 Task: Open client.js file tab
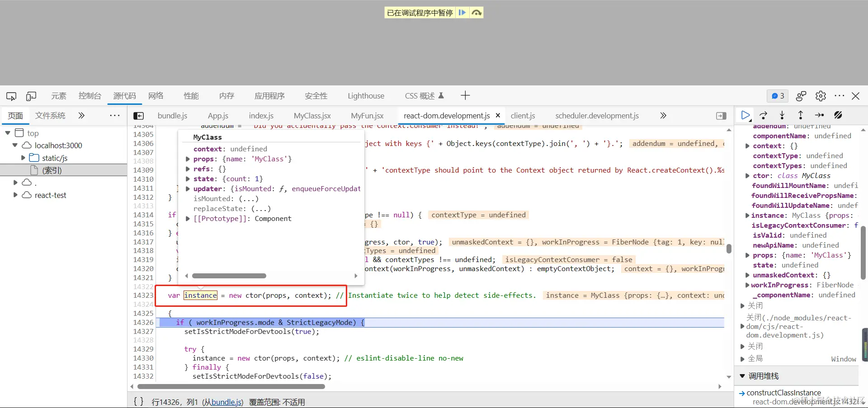523,116
